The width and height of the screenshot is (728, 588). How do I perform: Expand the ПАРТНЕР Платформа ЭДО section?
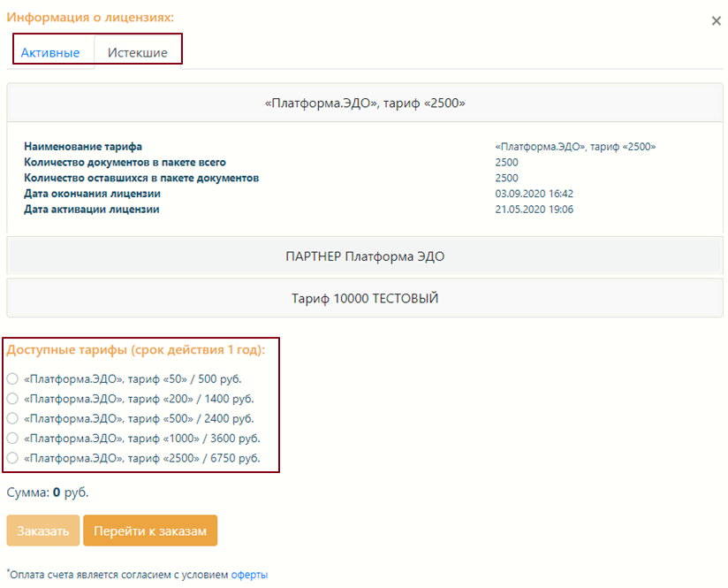(364, 256)
